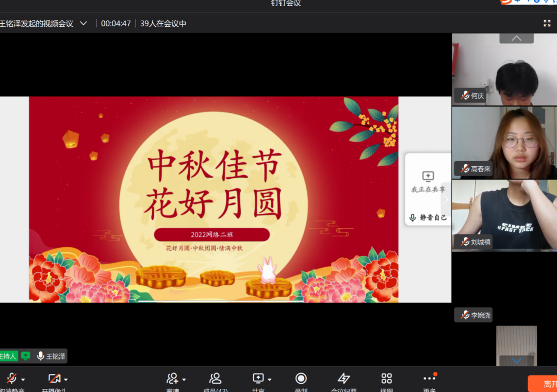Expand the meeting title info chevron
The width and height of the screenshot is (557, 392).
[x=83, y=24]
